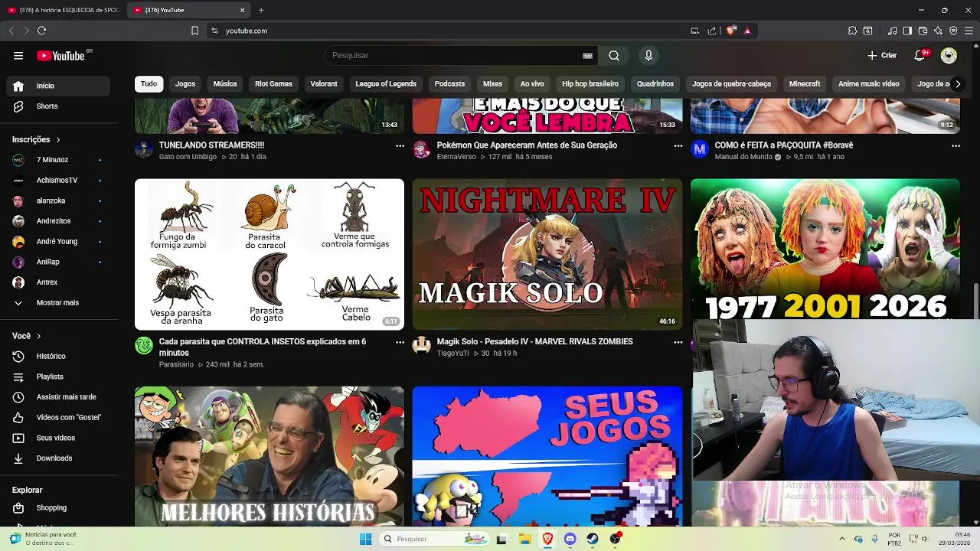Screen dimensions: 980x551
Task: Open Vídeos com "Gostei"
Action: (x=58, y=417)
